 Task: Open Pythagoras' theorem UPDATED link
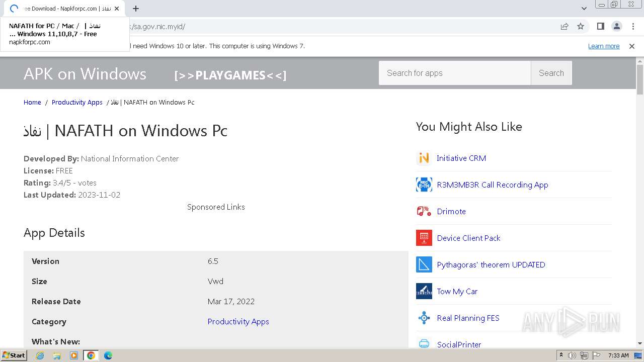491,264
